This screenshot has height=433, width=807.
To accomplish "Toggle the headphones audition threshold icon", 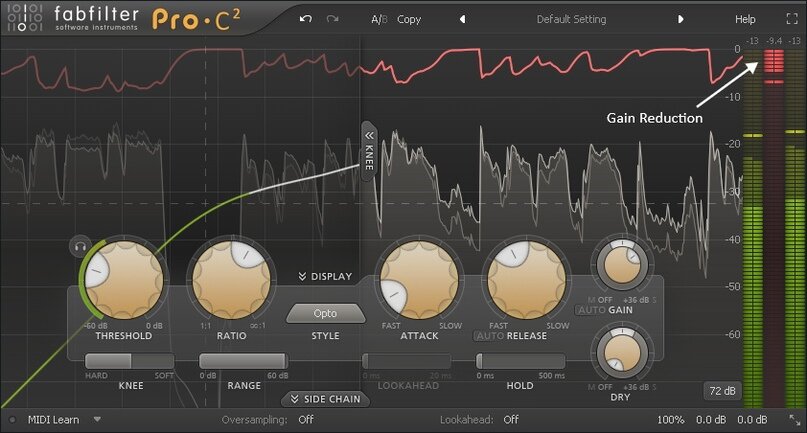I will [x=80, y=247].
